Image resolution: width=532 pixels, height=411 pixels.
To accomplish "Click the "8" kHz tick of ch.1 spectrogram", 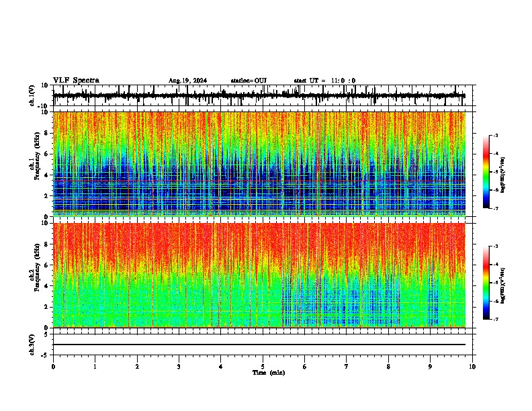I will click(47, 133).
